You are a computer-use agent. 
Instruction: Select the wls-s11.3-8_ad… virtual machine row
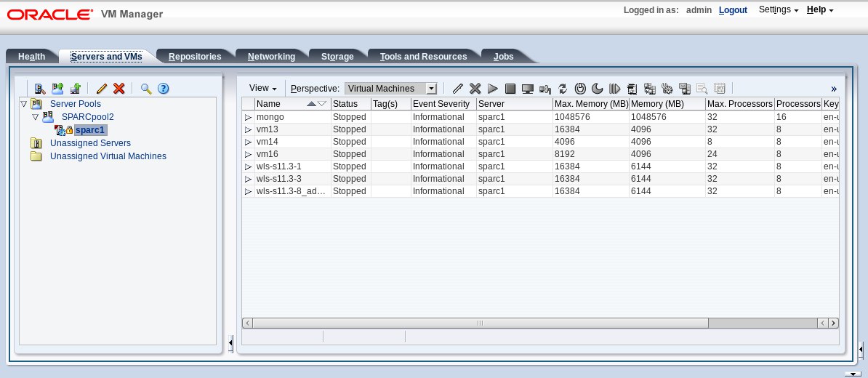pyautogui.click(x=540, y=191)
